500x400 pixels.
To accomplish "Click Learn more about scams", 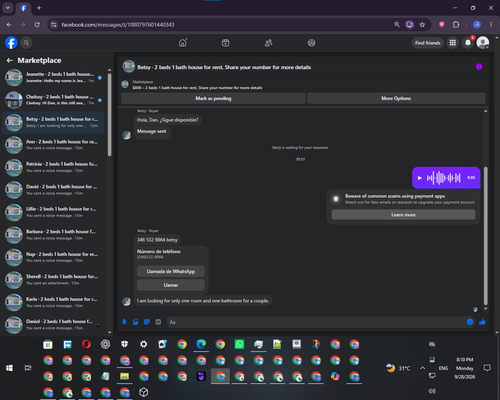I will pos(403,215).
